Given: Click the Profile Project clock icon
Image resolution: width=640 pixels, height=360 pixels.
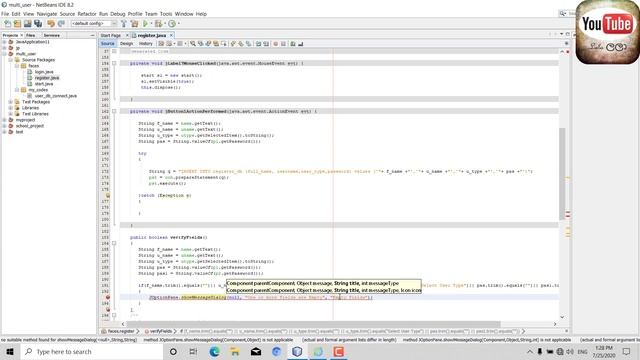Looking at the screenshot, I should pos(172,24).
